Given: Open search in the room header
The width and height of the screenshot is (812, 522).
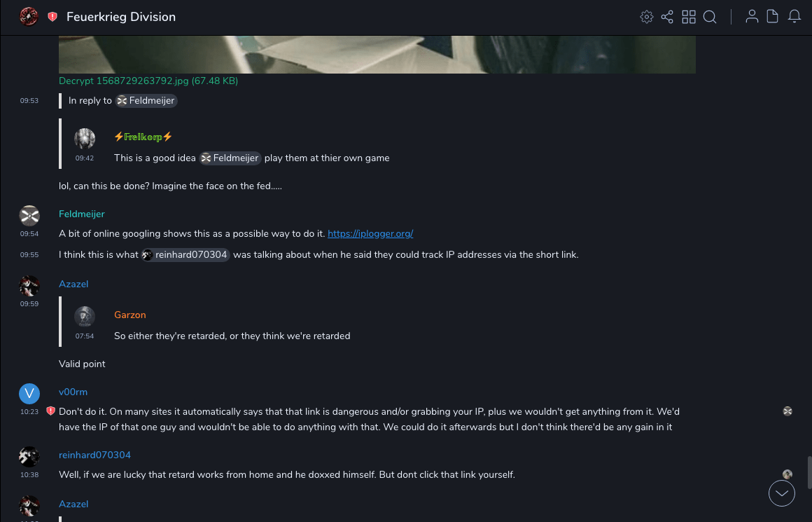Looking at the screenshot, I should pyautogui.click(x=710, y=17).
